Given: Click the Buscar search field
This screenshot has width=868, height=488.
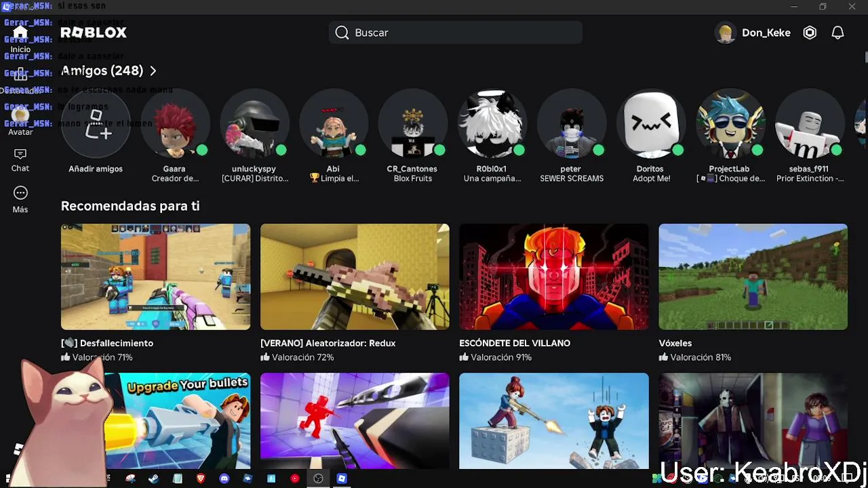Looking at the screenshot, I should (x=456, y=33).
